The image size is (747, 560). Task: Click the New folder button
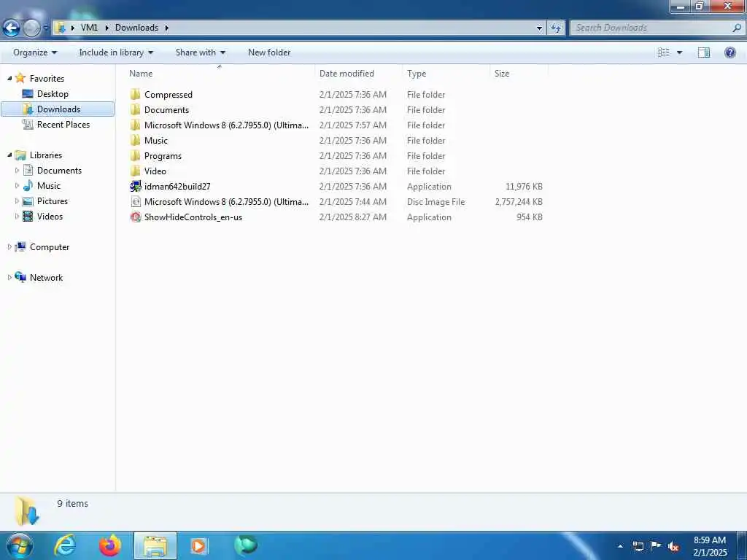click(x=269, y=52)
